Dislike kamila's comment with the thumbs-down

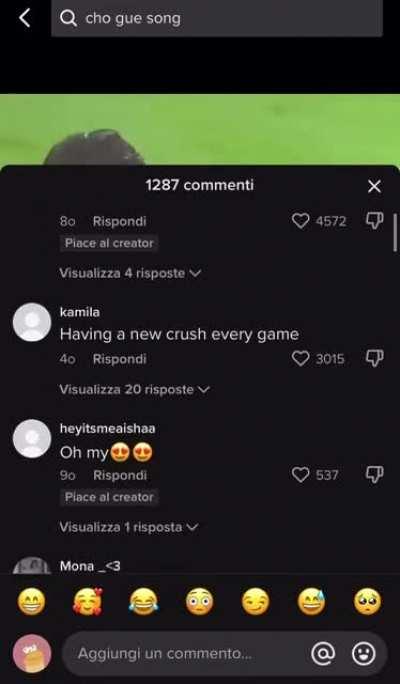coord(374,358)
